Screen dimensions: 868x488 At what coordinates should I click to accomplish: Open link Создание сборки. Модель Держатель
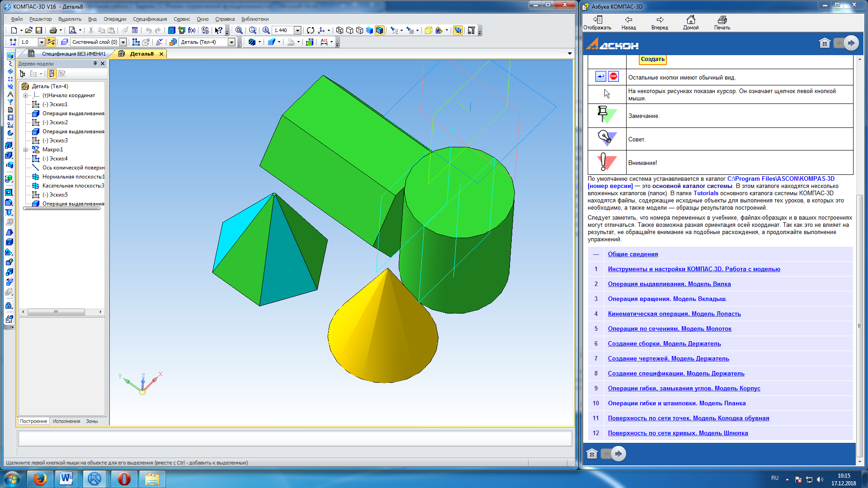click(x=664, y=343)
